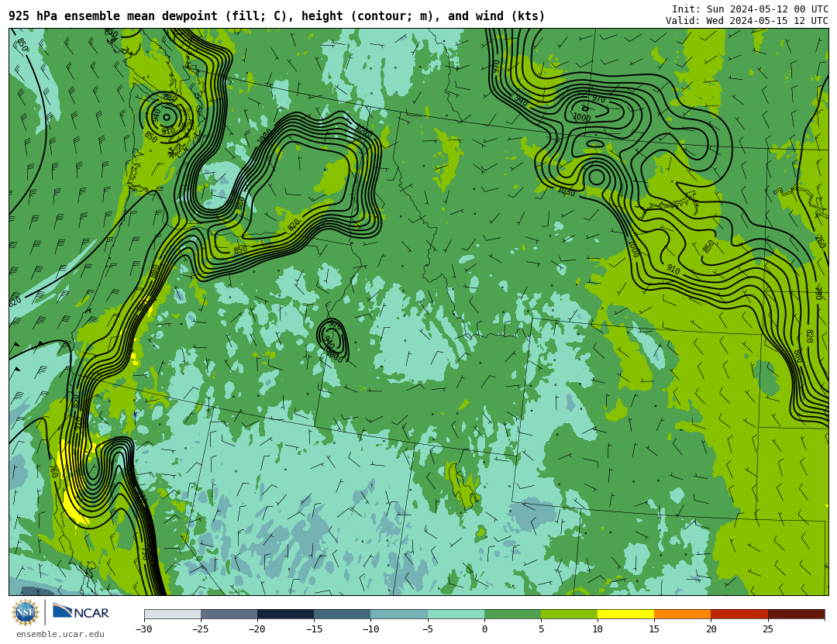The image size is (837, 644).
Task: Click the -10 to -5 color swatch
Action: click(x=399, y=614)
